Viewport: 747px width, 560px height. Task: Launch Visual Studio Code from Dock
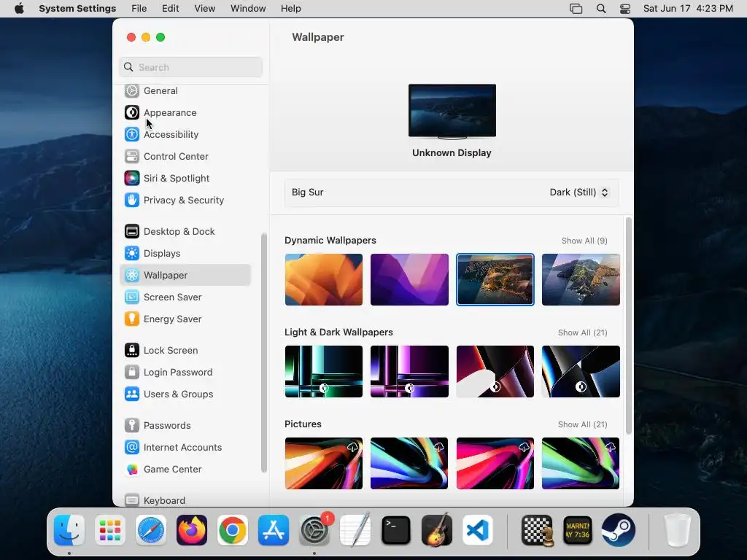click(477, 530)
